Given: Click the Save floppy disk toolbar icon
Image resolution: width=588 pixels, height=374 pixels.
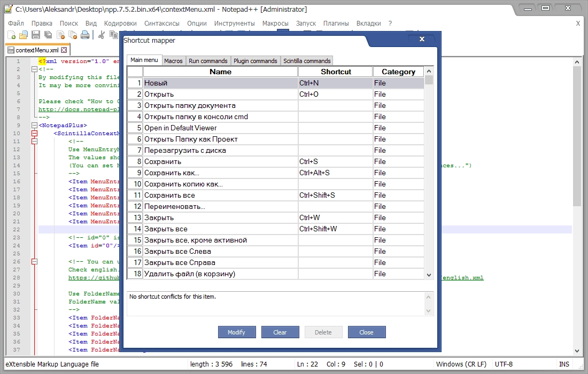Looking at the screenshot, I should pos(36,35).
